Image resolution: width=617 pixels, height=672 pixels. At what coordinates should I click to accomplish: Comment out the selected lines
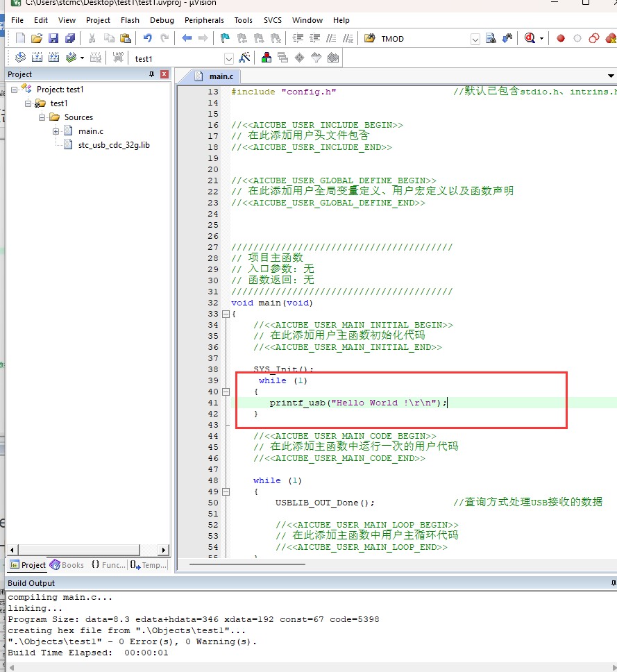pos(331,39)
